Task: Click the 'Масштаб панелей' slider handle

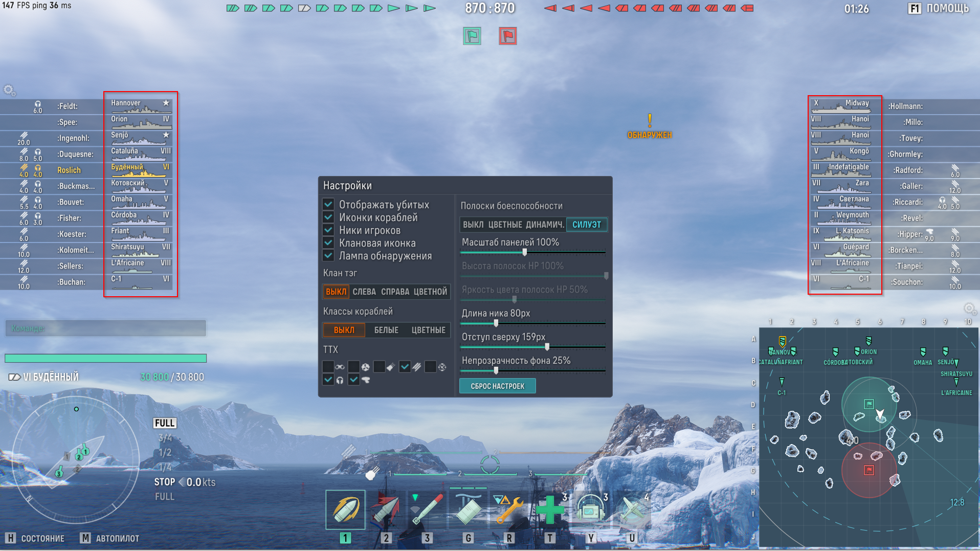Action: pyautogui.click(x=524, y=252)
